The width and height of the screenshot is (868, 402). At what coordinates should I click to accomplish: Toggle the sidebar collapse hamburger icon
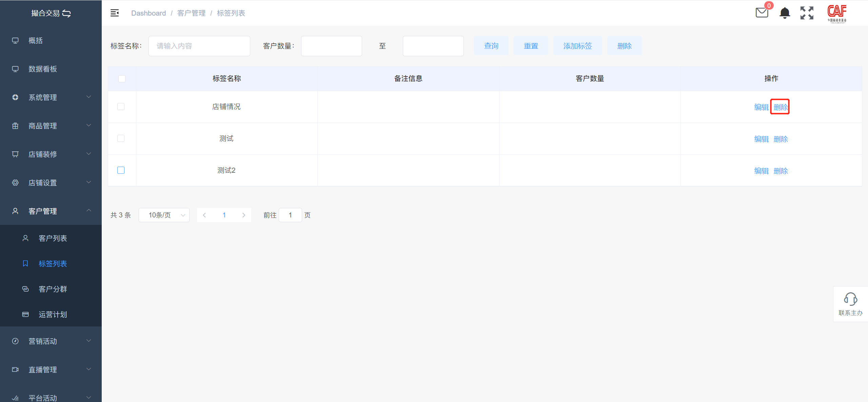coord(115,13)
